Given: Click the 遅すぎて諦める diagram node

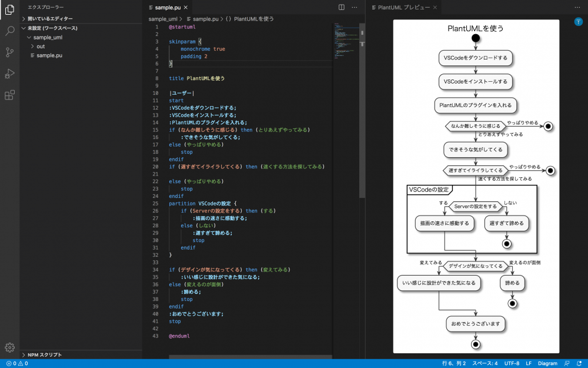Looking at the screenshot, I should pos(507,223).
